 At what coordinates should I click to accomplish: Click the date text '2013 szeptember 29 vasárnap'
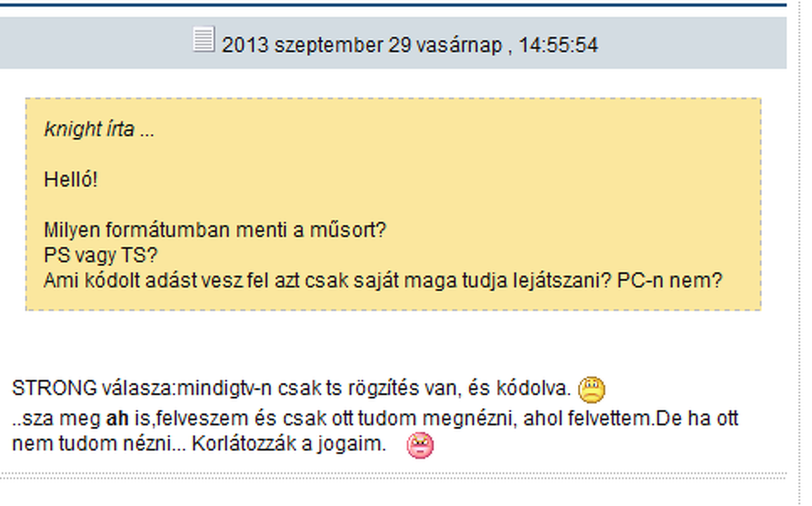pyautogui.click(x=362, y=45)
